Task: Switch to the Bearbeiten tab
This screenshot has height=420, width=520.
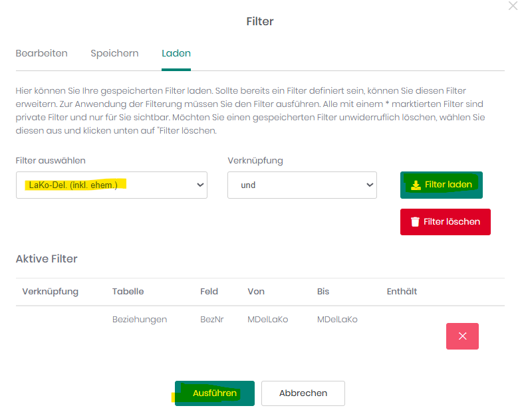Action: coord(41,53)
